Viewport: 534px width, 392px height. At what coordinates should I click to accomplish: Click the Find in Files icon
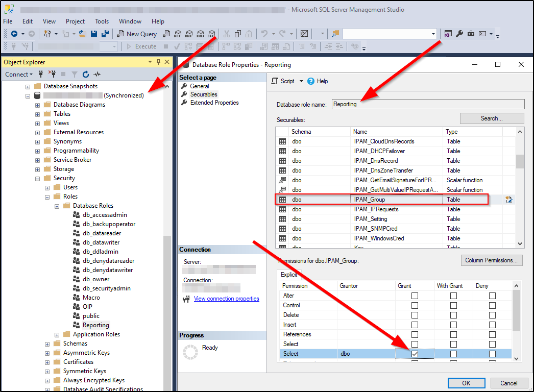[x=335, y=34]
